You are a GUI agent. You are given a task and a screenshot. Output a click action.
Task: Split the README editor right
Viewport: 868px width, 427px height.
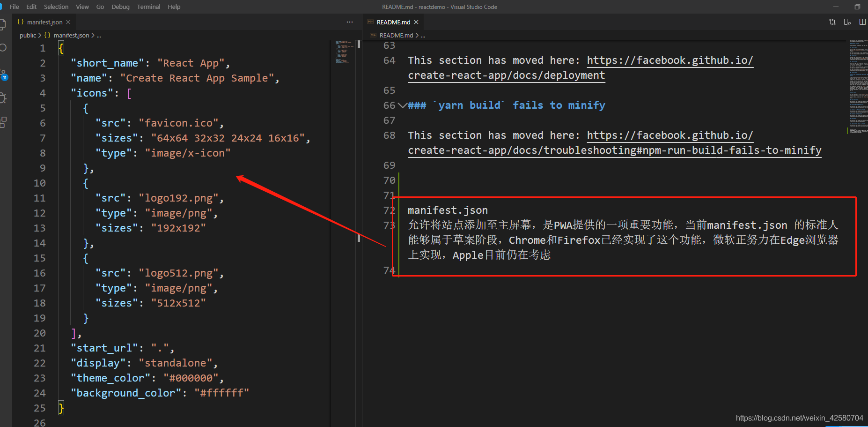point(862,22)
